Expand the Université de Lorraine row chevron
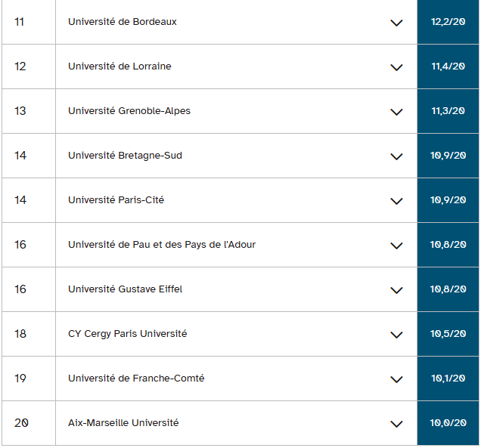The image size is (481, 448). coord(396,67)
